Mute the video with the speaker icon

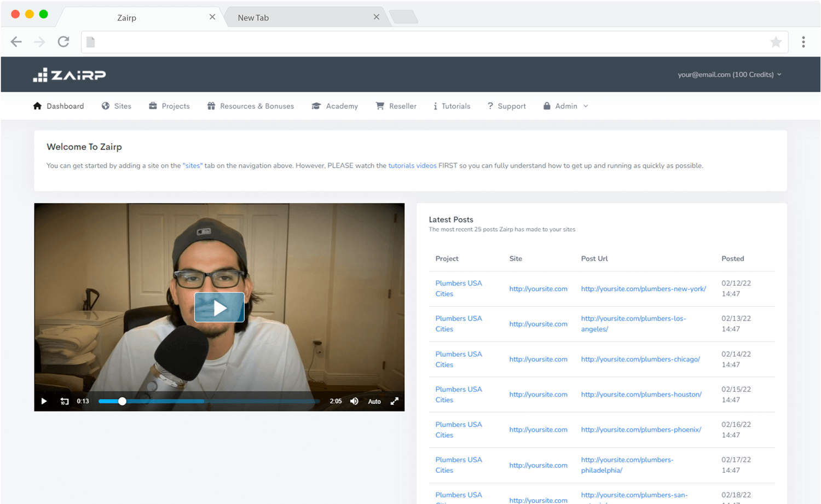[354, 401]
